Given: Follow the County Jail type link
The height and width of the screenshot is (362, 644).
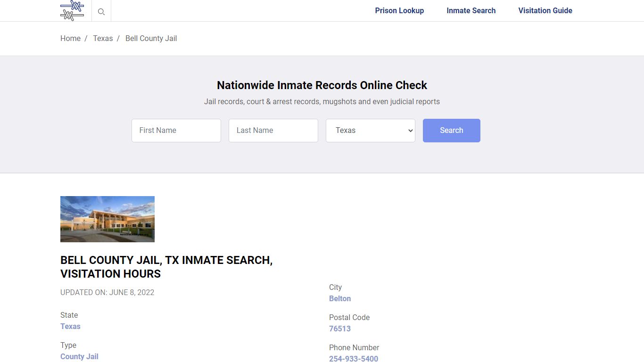Looking at the screenshot, I should (79, 356).
